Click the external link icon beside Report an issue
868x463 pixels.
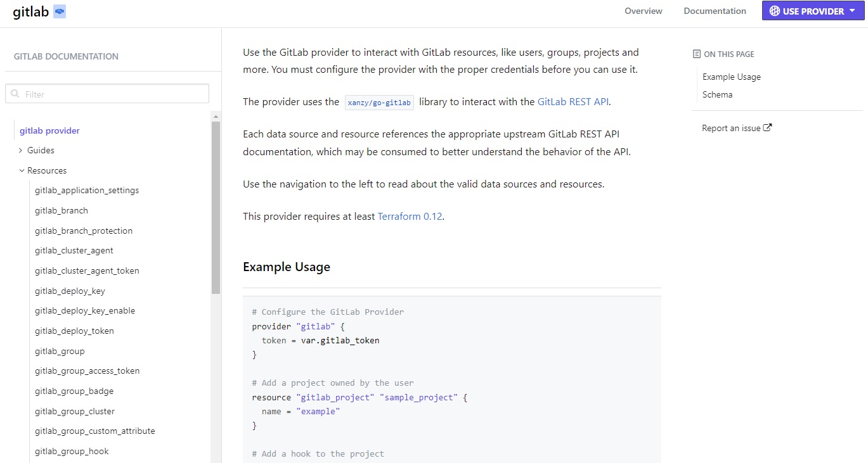click(x=768, y=127)
